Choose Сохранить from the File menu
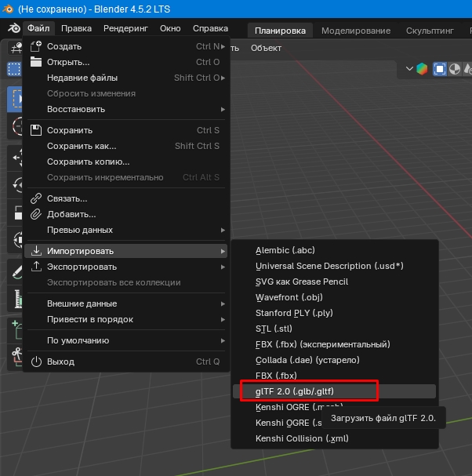 click(x=127, y=130)
